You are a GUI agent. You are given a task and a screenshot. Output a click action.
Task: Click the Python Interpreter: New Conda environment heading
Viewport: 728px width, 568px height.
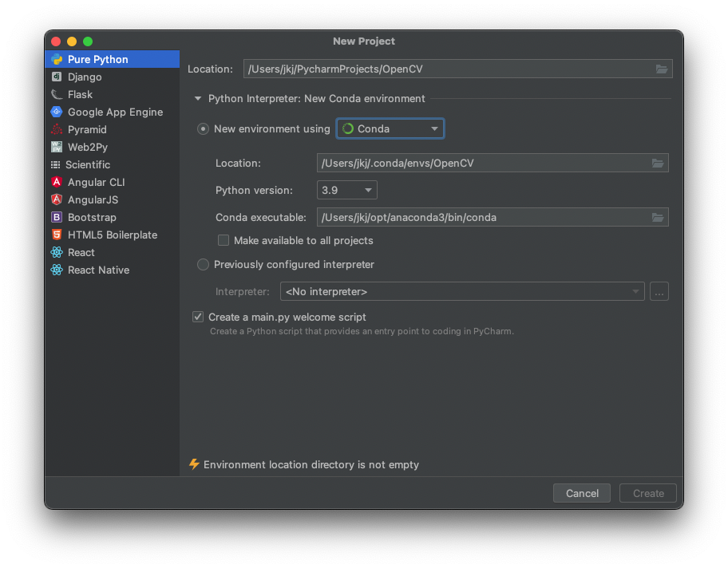(317, 98)
